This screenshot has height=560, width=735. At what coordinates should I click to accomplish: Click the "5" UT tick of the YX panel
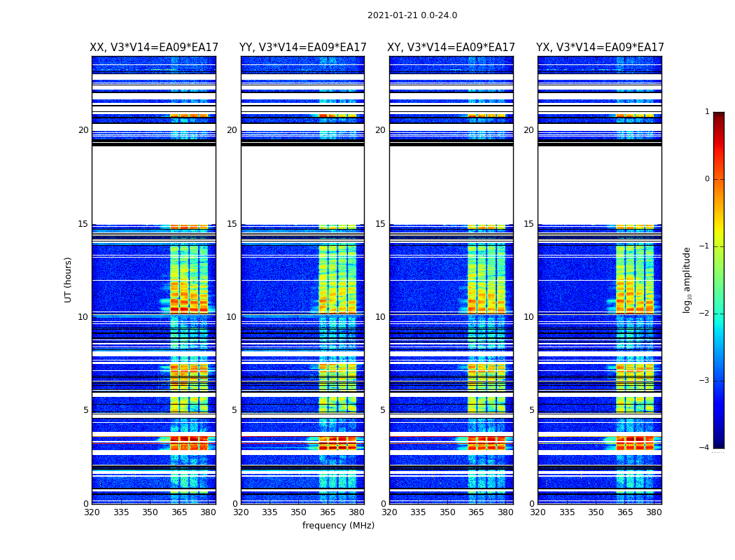531,410
